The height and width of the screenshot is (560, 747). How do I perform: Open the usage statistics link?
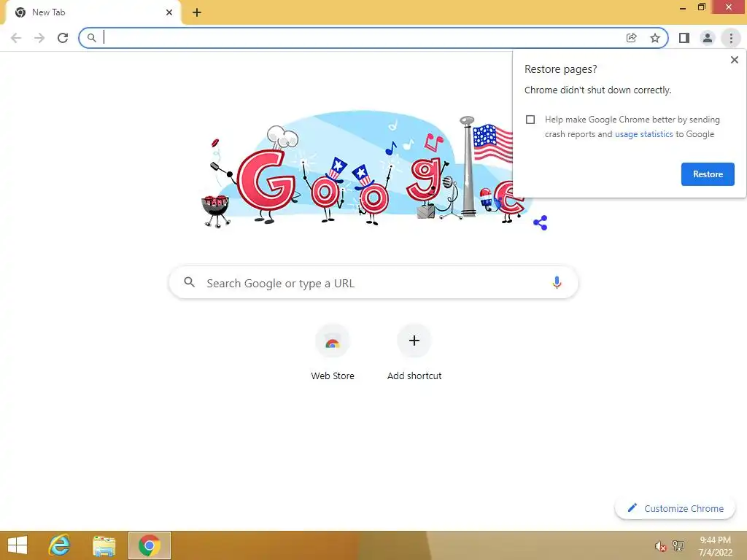click(x=643, y=134)
